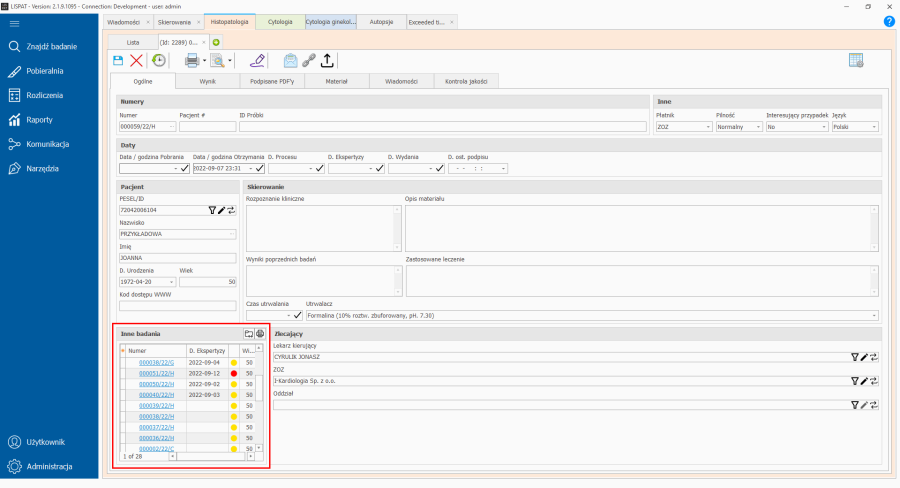Click the red X delete icon
900x488 pixels.
[x=136, y=61]
